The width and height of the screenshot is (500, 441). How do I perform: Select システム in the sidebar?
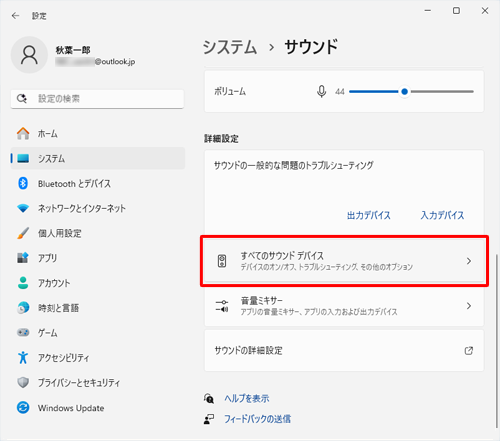[x=98, y=158]
